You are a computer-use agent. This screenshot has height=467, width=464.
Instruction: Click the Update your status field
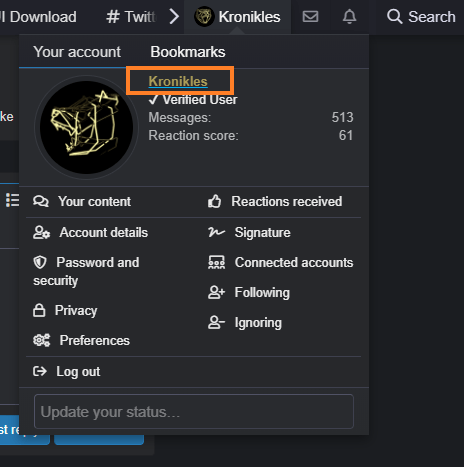point(194,412)
